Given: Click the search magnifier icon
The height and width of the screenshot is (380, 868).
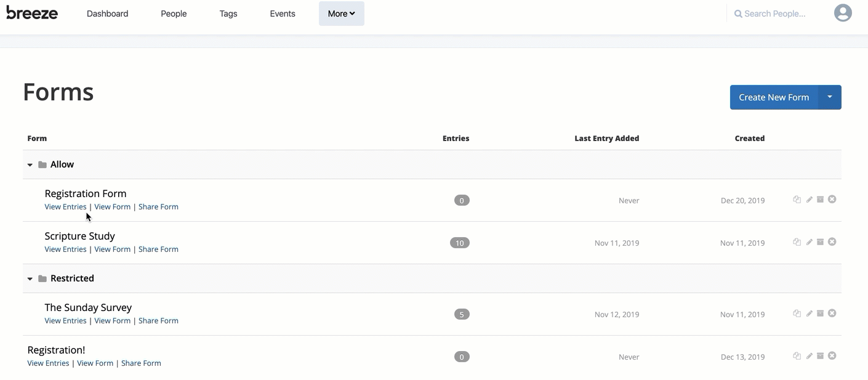Looking at the screenshot, I should (x=738, y=14).
